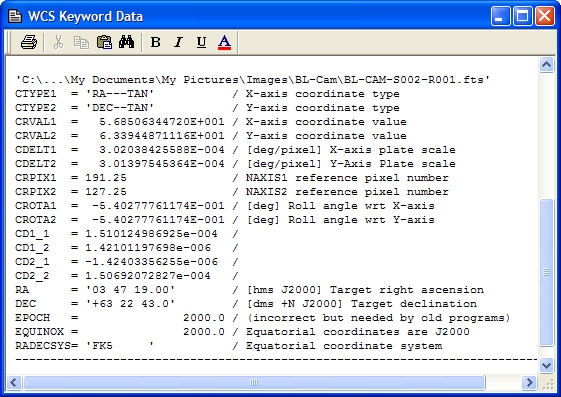This screenshot has width=561, height=397.
Task: Click the CROTA1 keyword name
Action: point(35,206)
